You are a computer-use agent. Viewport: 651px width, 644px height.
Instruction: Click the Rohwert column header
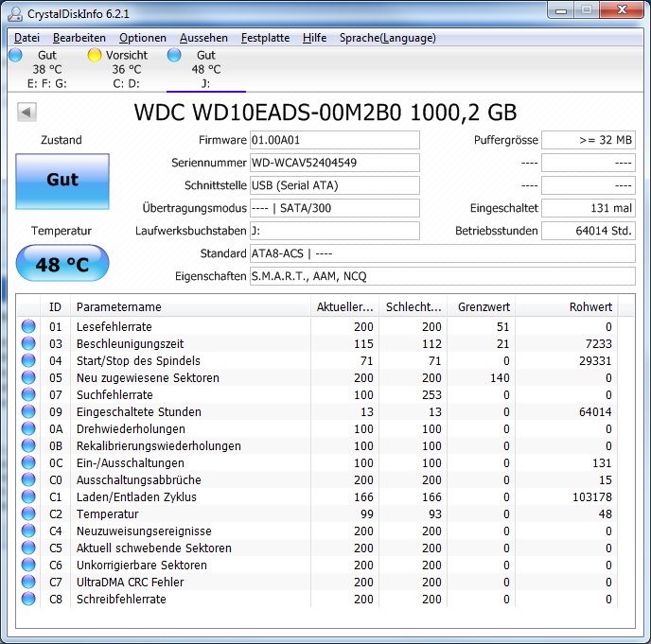tap(566, 307)
